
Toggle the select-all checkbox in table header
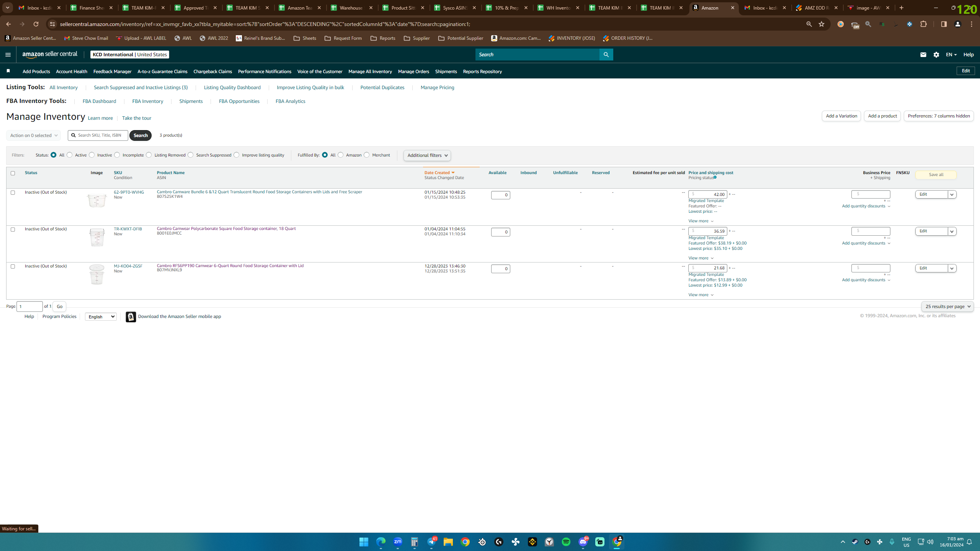(x=13, y=173)
